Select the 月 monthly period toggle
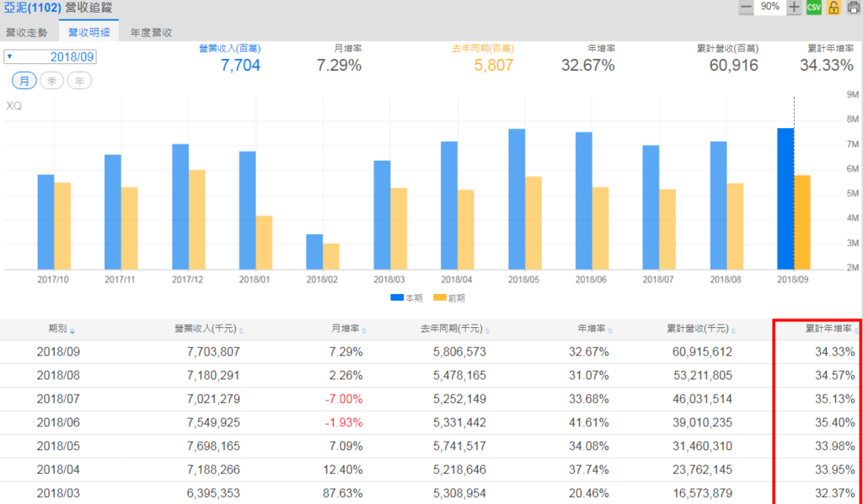 coord(24,81)
